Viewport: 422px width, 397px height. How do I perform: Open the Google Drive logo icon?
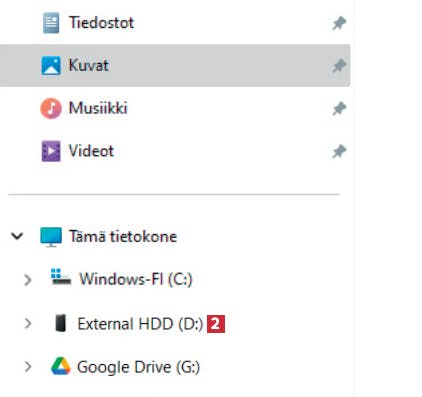[x=61, y=366]
